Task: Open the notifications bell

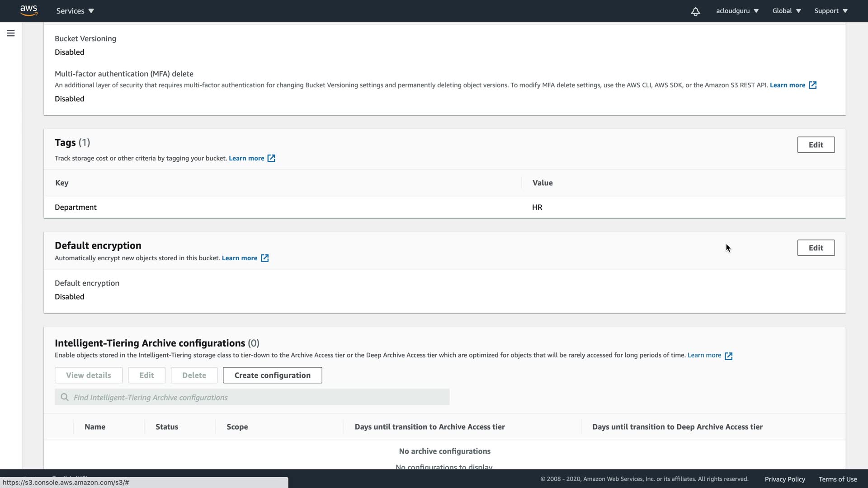Action: [x=695, y=11]
